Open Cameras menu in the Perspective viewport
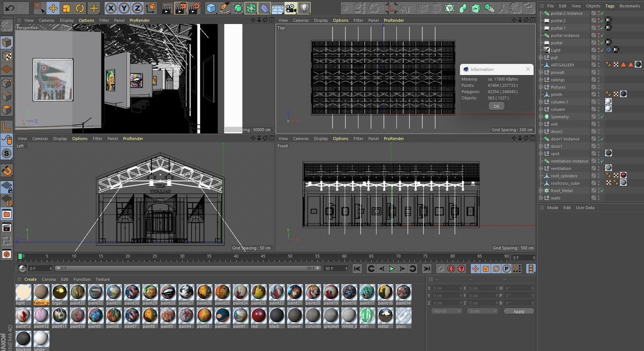The width and height of the screenshot is (644, 351). (47, 20)
